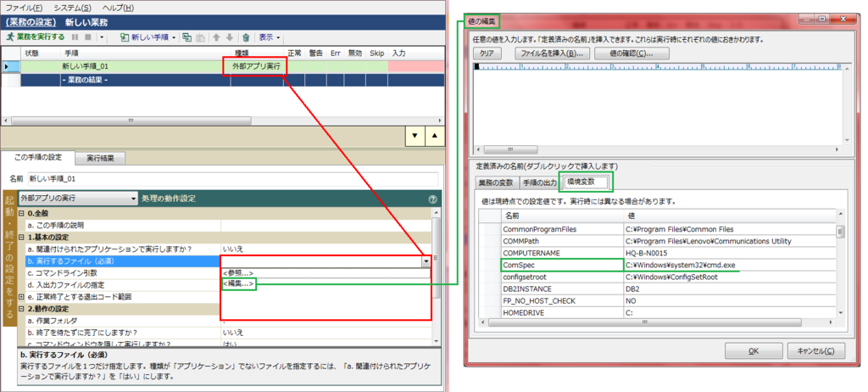
Task: Expand e. 正常終了とする退出コード範囲
Action: point(21,297)
